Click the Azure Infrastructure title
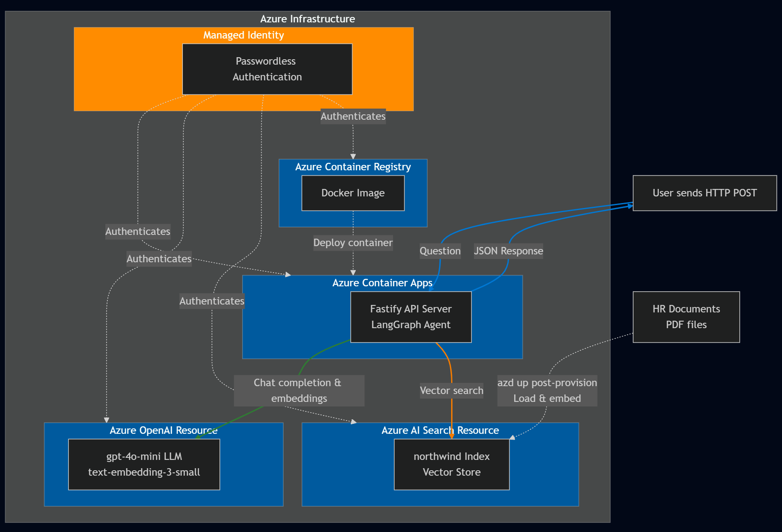This screenshot has width=782, height=532. pyautogui.click(x=308, y=19)
